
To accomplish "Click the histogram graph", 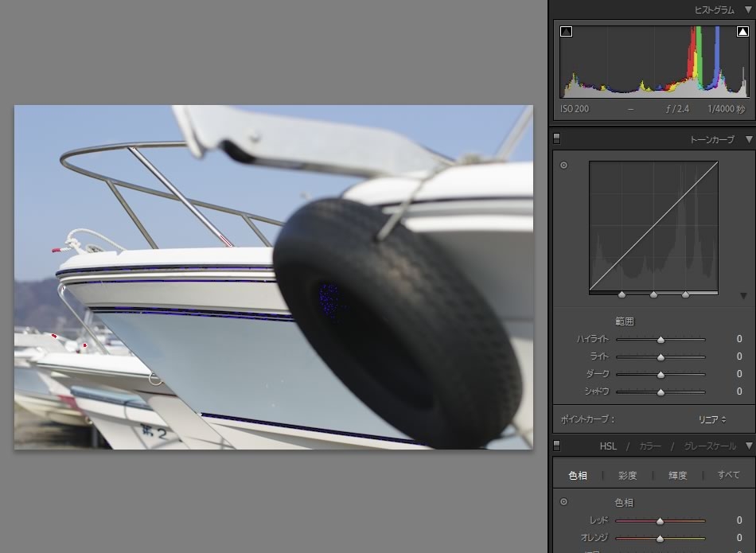I will click(x=654, y=61).
